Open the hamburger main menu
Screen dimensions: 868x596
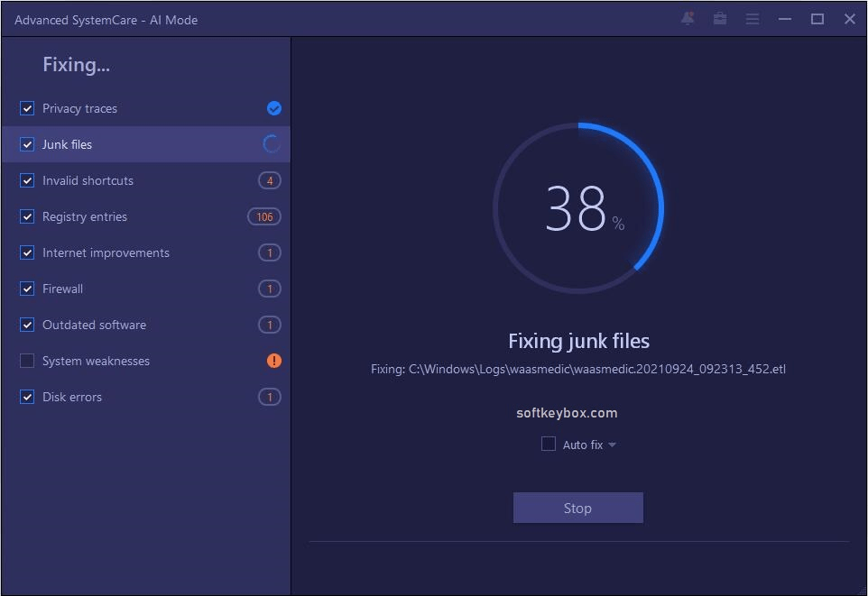click(752, 18)
